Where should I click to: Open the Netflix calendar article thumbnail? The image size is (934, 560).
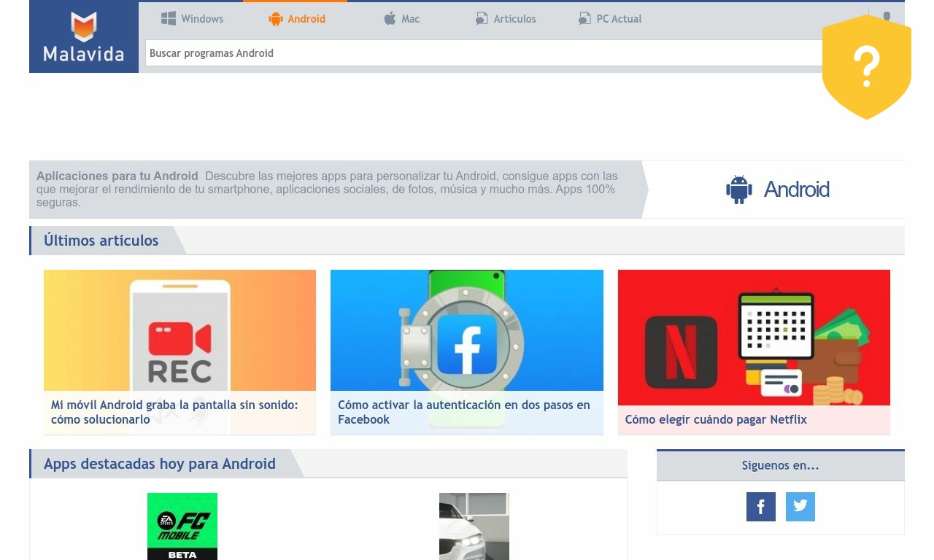[x=754, y=338]
